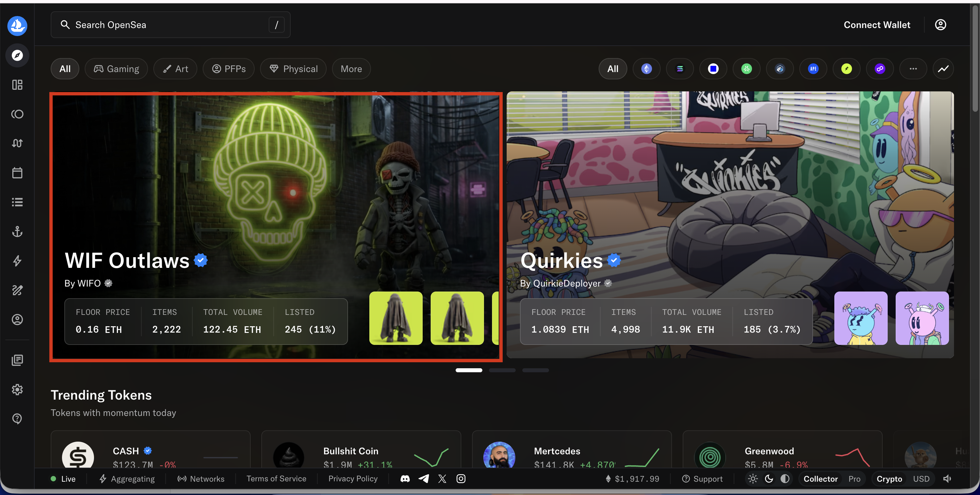This screenshot has height=495, width=980.
Task: Switch to light theme sun toggle
Action: pos(753,479)
